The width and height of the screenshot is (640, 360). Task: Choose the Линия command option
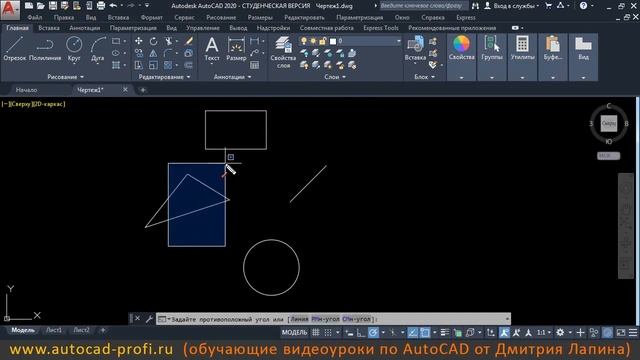(x=299, y=319)
